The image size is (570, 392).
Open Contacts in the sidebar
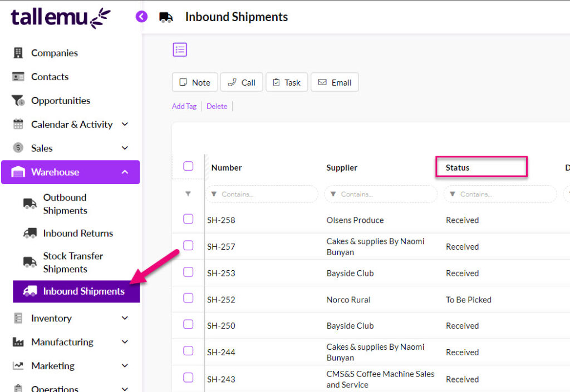(50, 77)
